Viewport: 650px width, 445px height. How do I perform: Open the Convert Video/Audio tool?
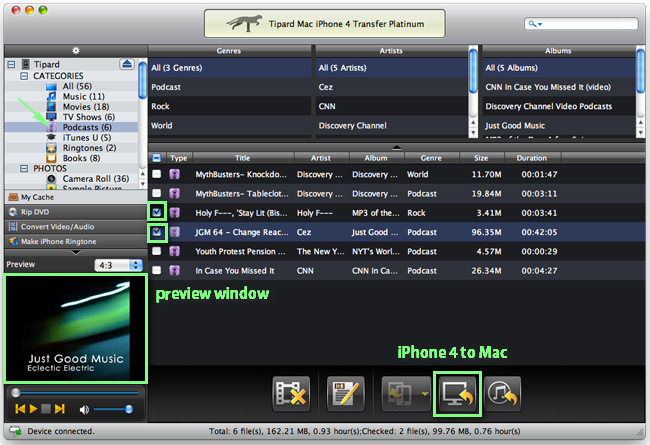pos(75,227)
